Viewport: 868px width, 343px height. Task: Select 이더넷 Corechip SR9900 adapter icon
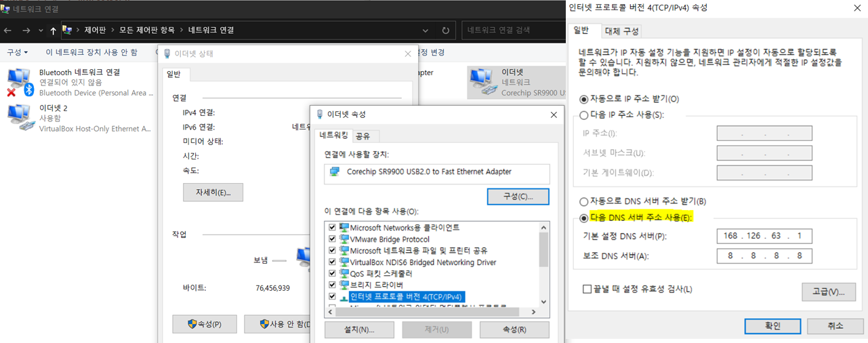pos(482,81)
